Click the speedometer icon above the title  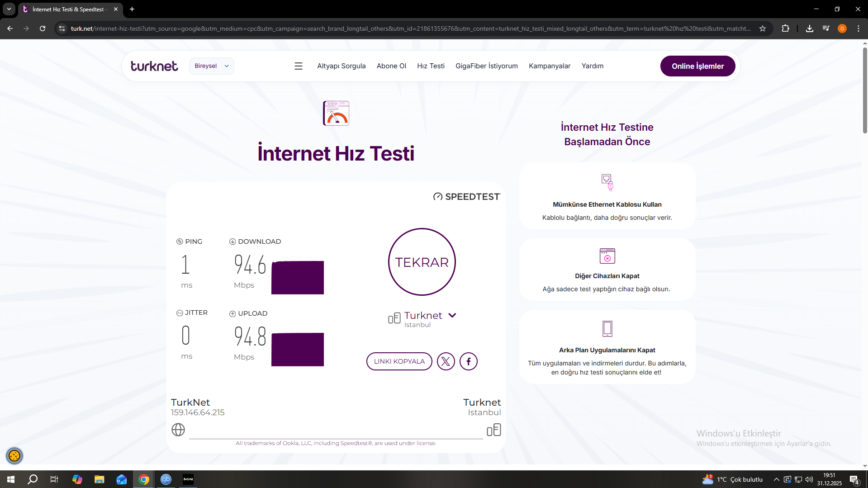click(336, 113)
